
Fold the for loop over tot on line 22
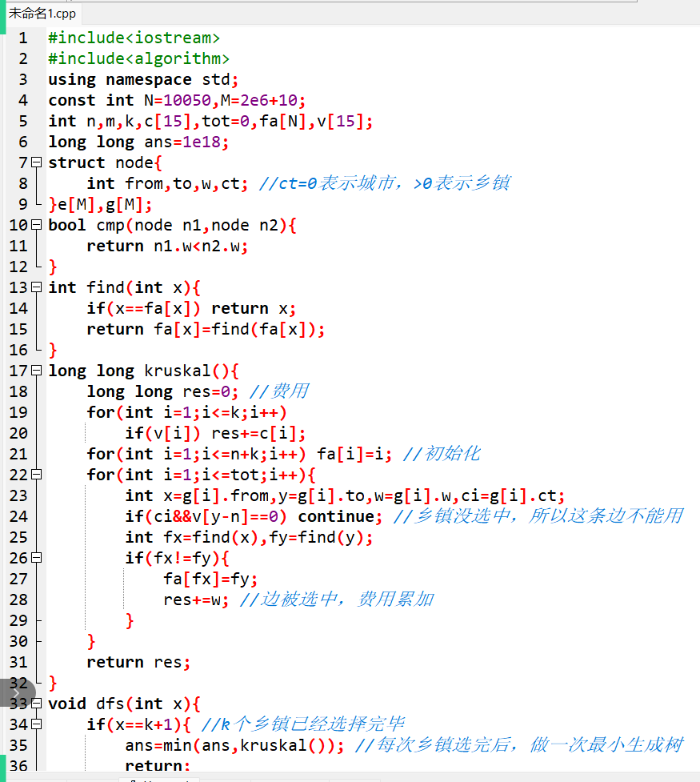click(36, 475)
